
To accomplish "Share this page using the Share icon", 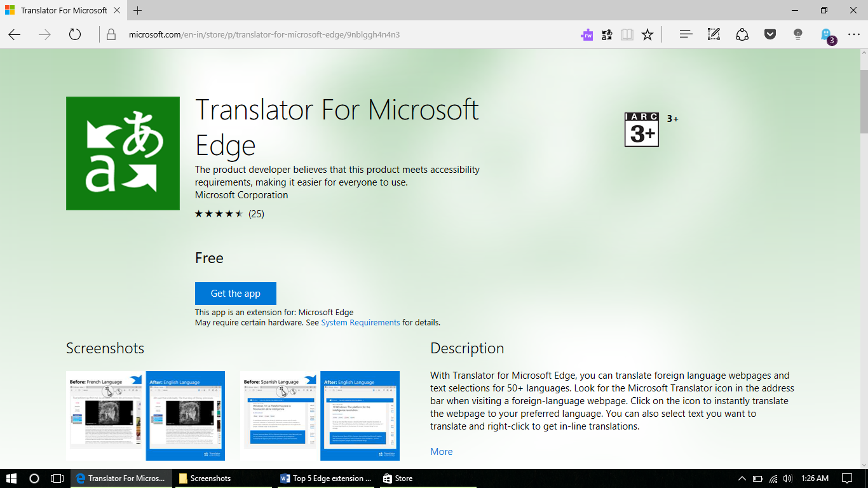I will (x=742, y=34).
